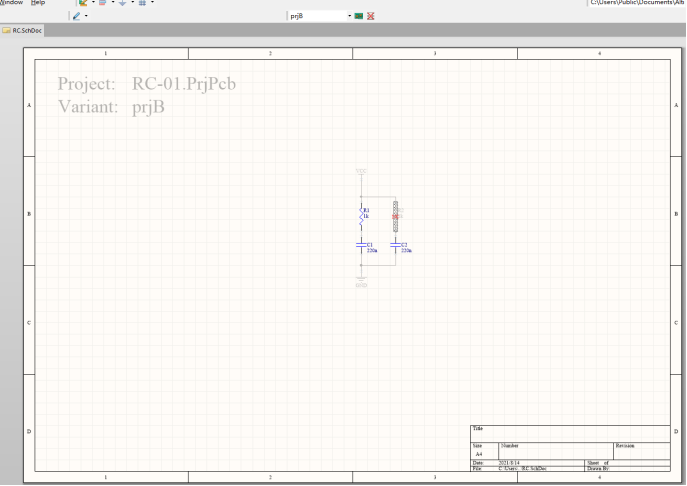
Task: Select resistor R1 on the schematic
Action: (361, 217)
